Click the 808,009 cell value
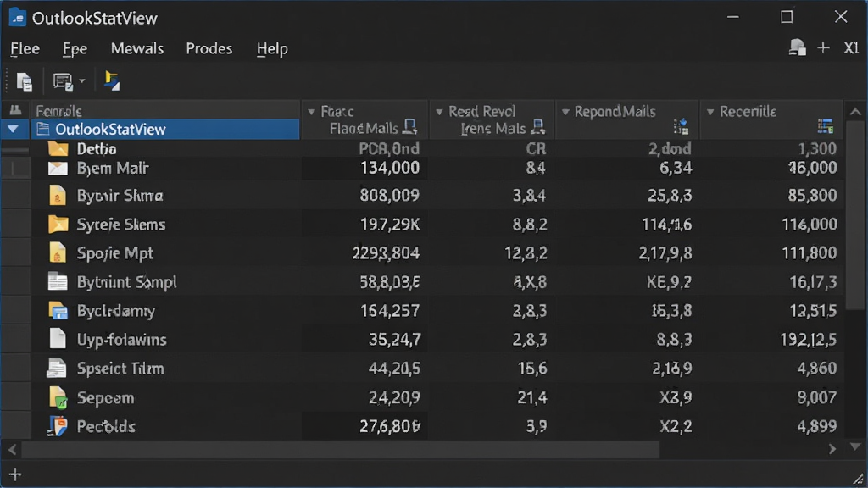 click(x=390, y=196)
